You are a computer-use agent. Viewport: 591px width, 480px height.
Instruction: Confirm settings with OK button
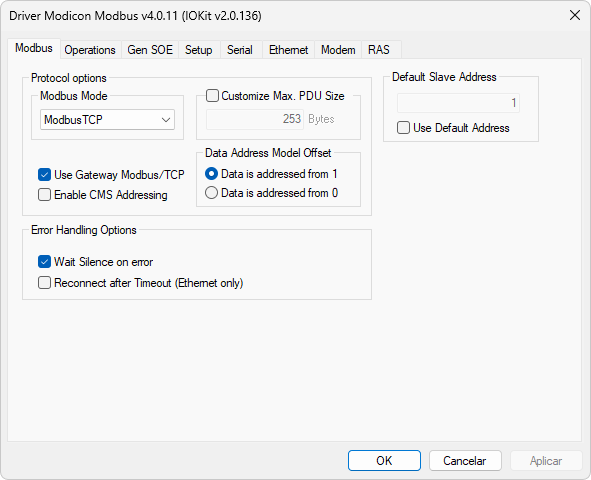pos(384,460)
